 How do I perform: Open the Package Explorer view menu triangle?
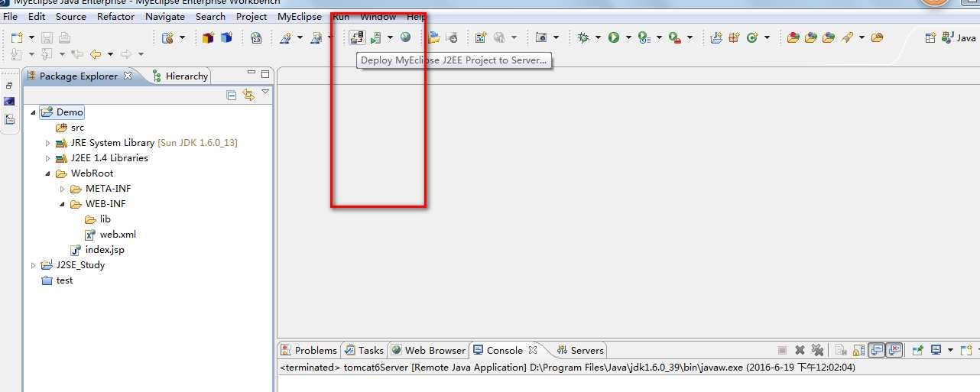click(265, 92)
